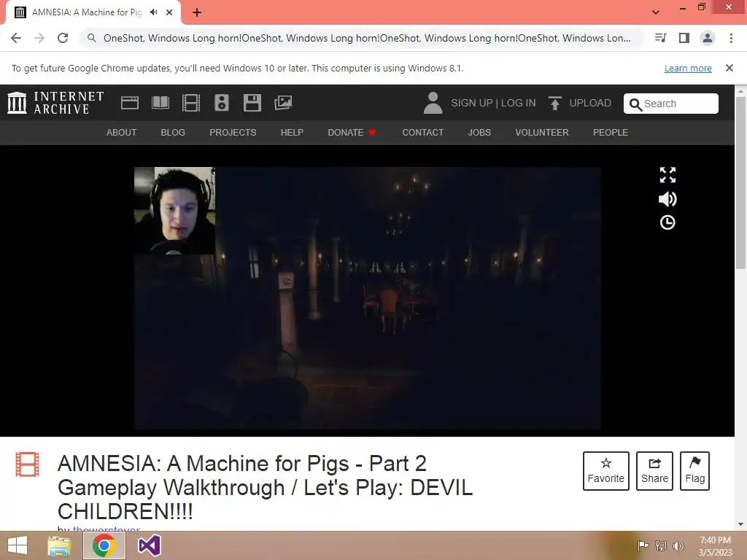Click the taskbar clock 7:40 PM
Screen dimensions: 747x560
coord(715,545)
